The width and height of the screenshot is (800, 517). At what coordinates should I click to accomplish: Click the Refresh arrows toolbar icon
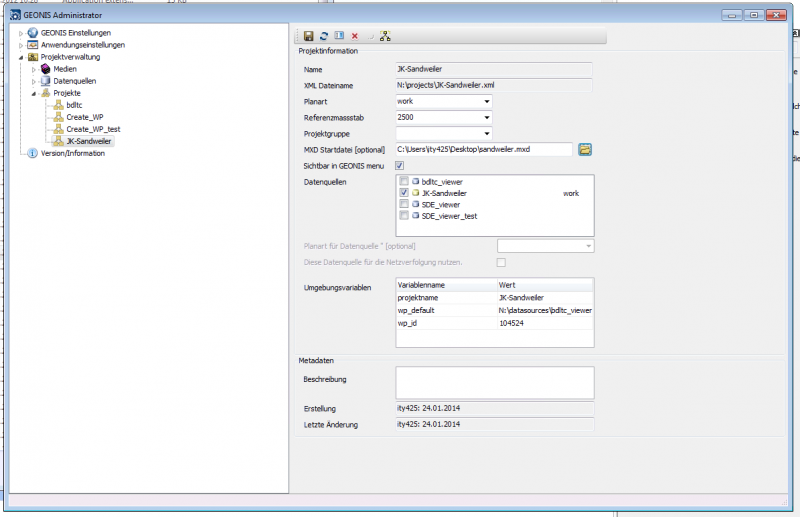[x=323, y=36]
